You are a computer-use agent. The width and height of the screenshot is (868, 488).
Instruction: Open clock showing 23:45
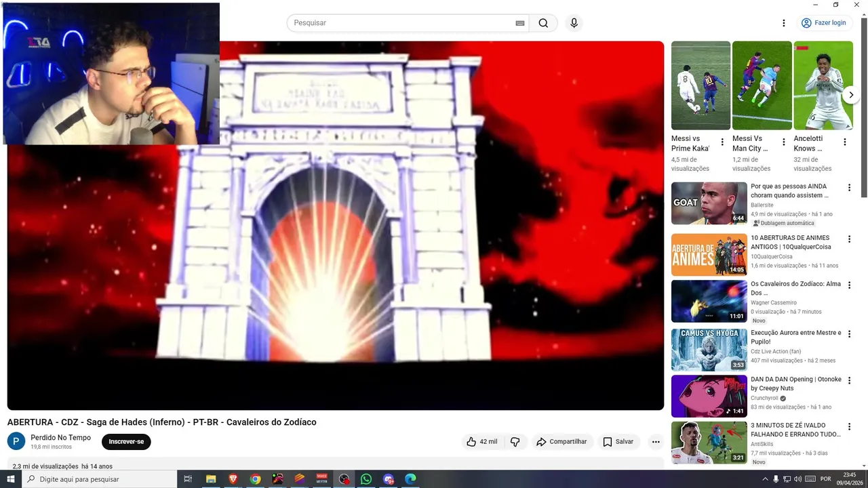[849, 479]
